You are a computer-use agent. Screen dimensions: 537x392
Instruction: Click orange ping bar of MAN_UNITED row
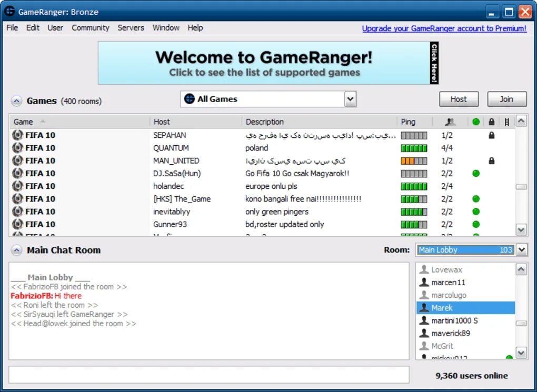pyautogui.click(x=414, y=161)
